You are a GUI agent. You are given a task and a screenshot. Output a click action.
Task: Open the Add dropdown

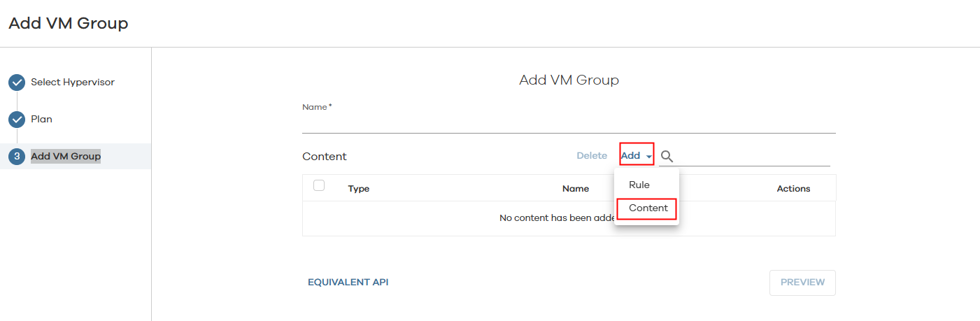631,155
